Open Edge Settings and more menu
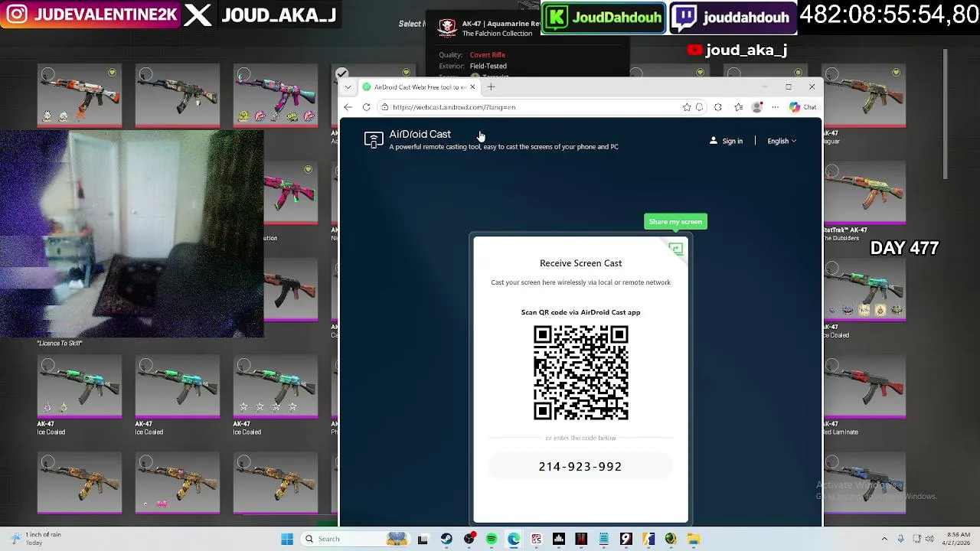Screen dimensions: 980x551 tap(775, 107)
